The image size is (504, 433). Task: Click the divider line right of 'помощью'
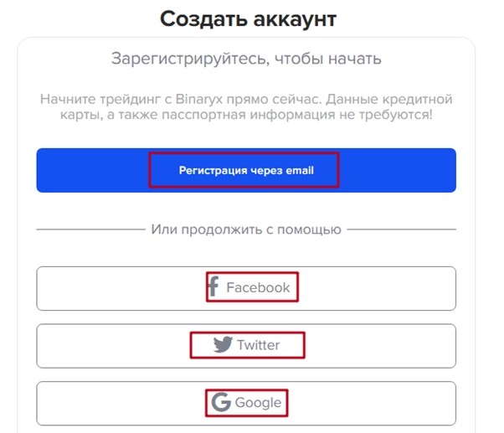(x=402, y=229)
